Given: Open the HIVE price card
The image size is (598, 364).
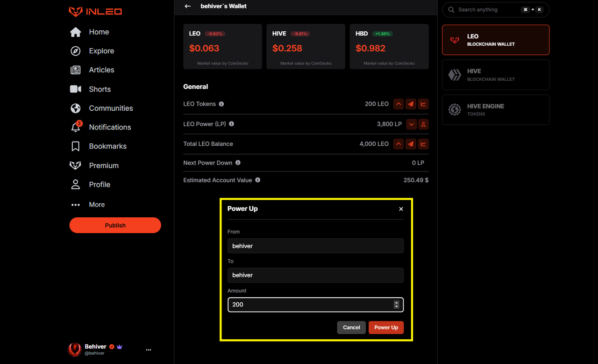Looking at the screenshot, I should coord(306,47).
